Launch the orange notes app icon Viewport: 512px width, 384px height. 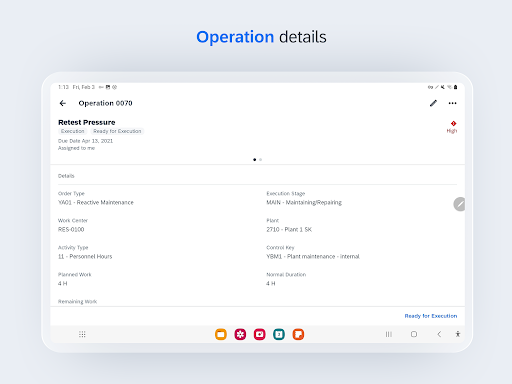298,334
